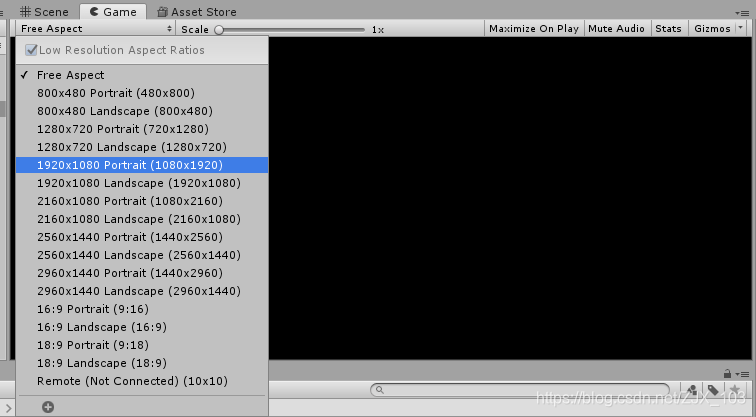Open Game window options menu at top right
Viewport: 756px width, 417px height.
click(x=742, y=13)
